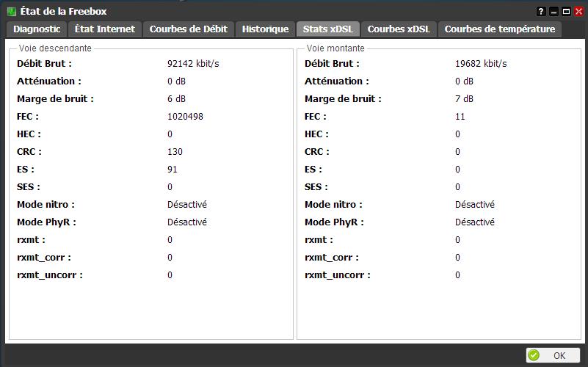Click the Voie montante group heading
This screenshot has height=367, width=588.
coord(335,48)
